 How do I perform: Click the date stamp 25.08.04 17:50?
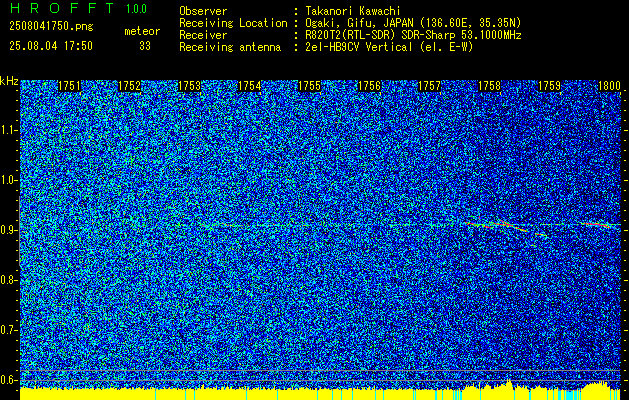coord(51,46)
